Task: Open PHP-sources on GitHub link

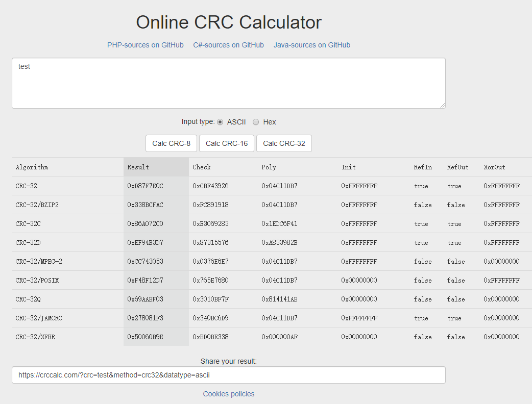Action: tap(145, 45)
